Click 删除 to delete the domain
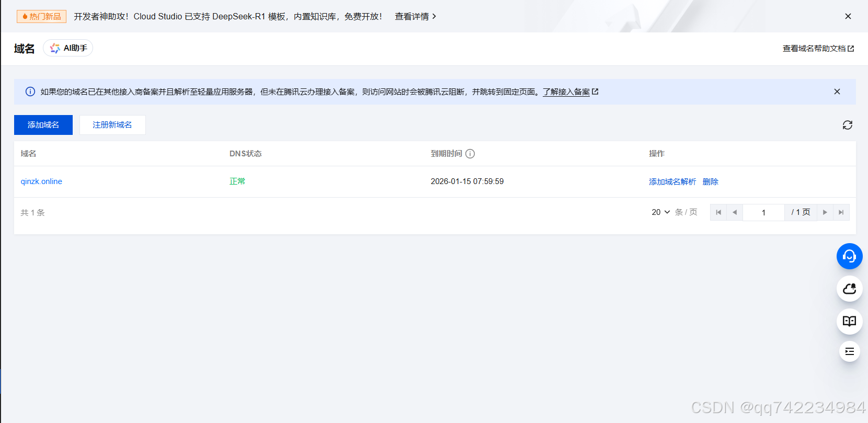The image size is (868, 423). click(x=710, y=181)
